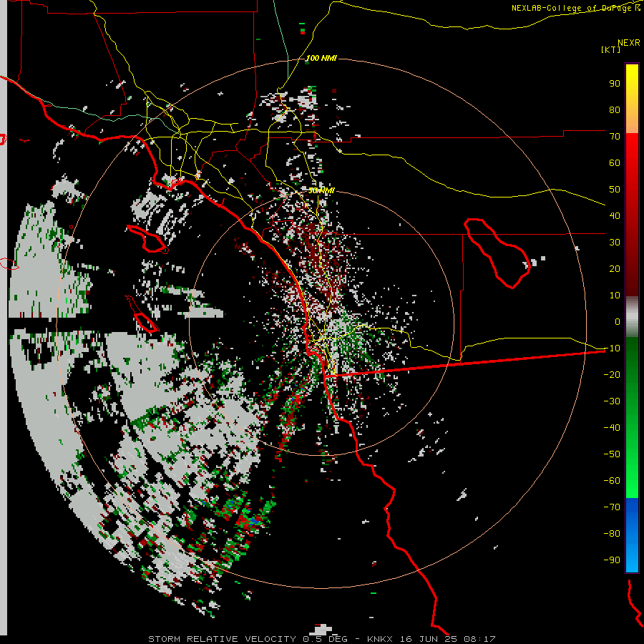The height and width of the screenshot is (644, 644).
Task: Click the 16 JUN 25 date in caption
Action: tap(429, 639)
